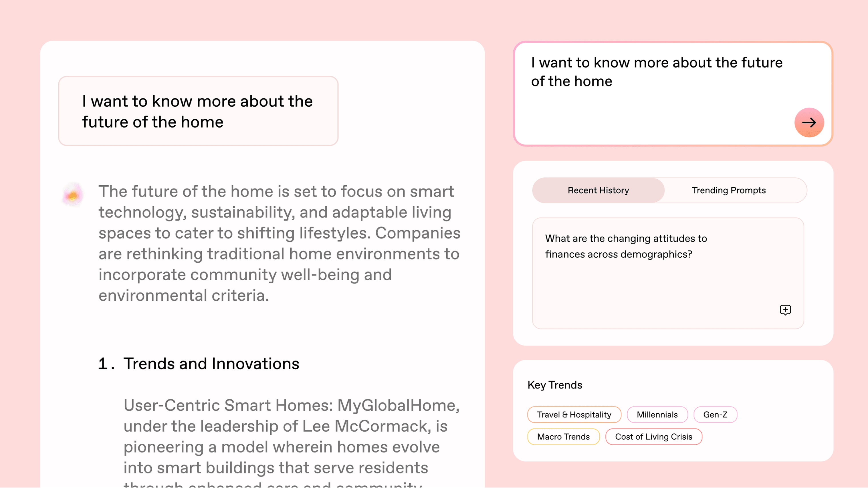Click the Key Trends section title
Image resolution: width=868 pixels, height=488 pixels.
[555, 385]
